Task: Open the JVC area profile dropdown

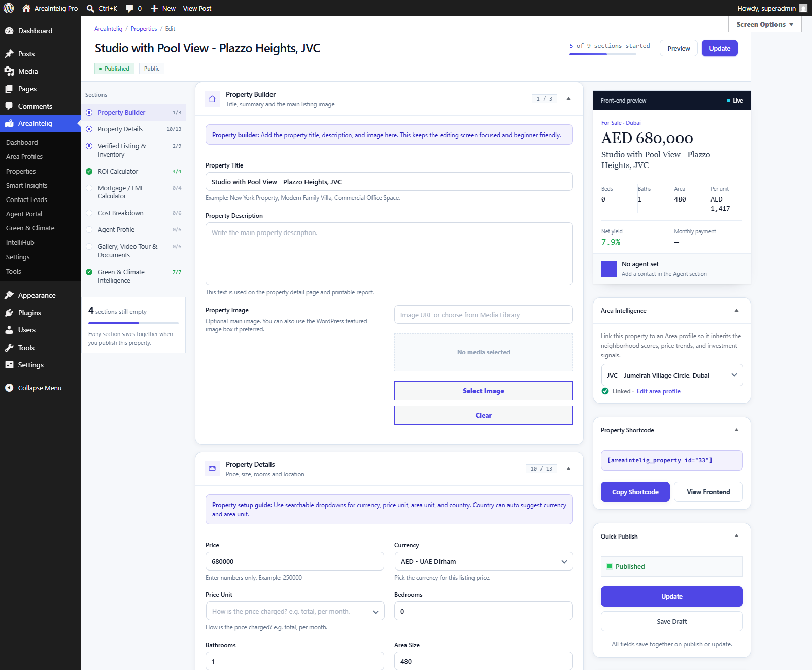Action: pos(672,375)
